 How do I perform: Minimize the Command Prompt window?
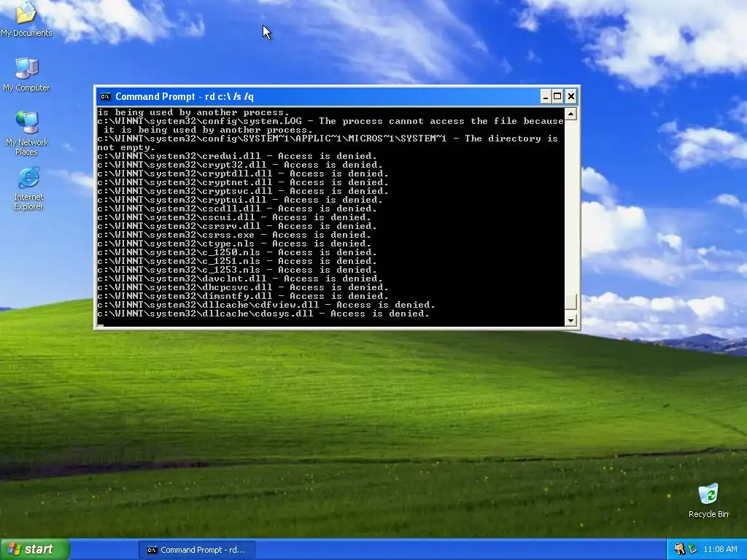tap(546, 97)
